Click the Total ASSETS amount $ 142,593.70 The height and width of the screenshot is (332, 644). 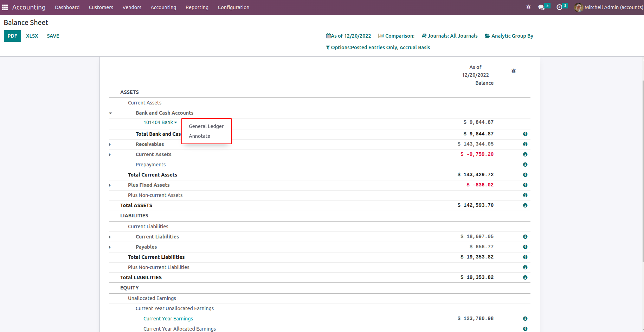475,205
